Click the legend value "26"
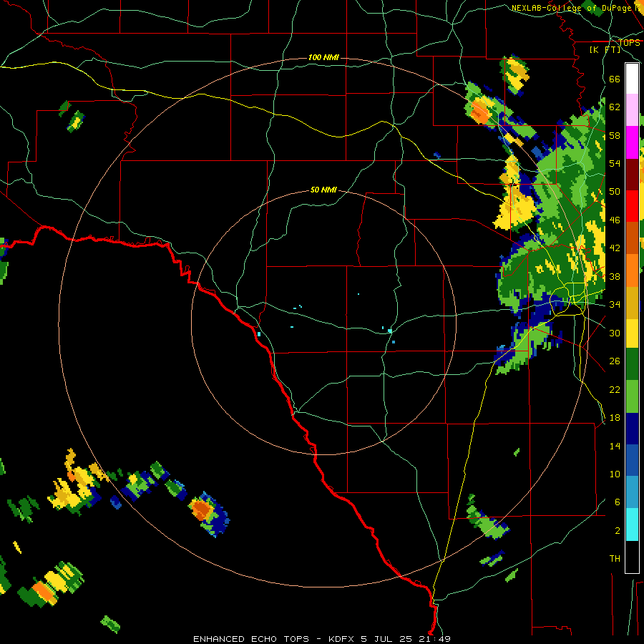Image resolution: width=644 pixels, height=644 pixels. [x=615, y=361]
